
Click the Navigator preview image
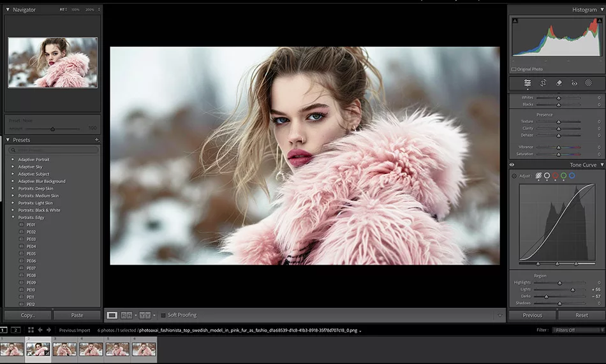pyautogui.click(x=52, y=62)
